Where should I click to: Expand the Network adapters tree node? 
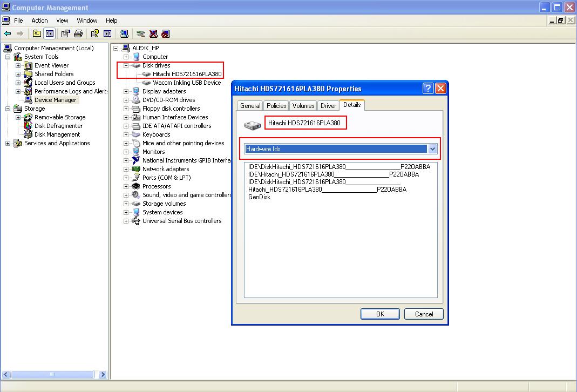point(125,168)
